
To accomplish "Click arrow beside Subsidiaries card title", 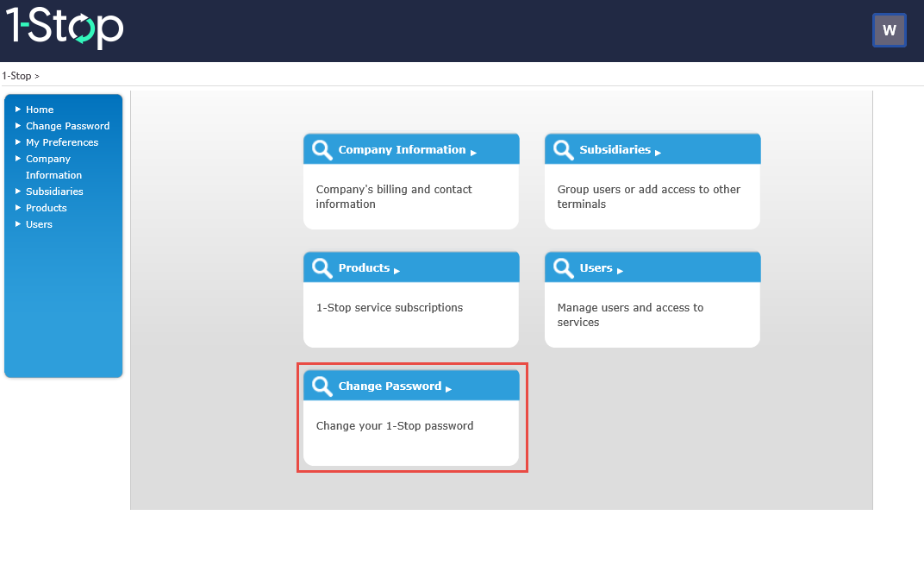I will point(658,153).
